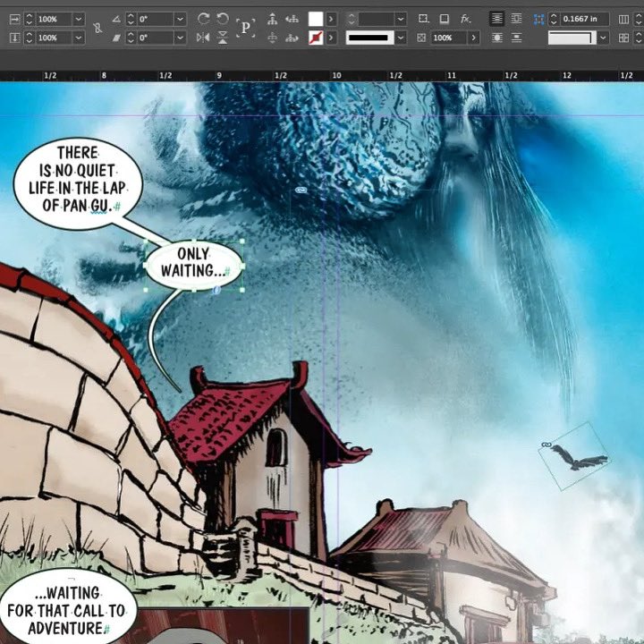Viewport: 644px width, 644px height.
Task: Toggle the Drop Shadow icon
Action: pyautogui.click(x=444, y=19)
